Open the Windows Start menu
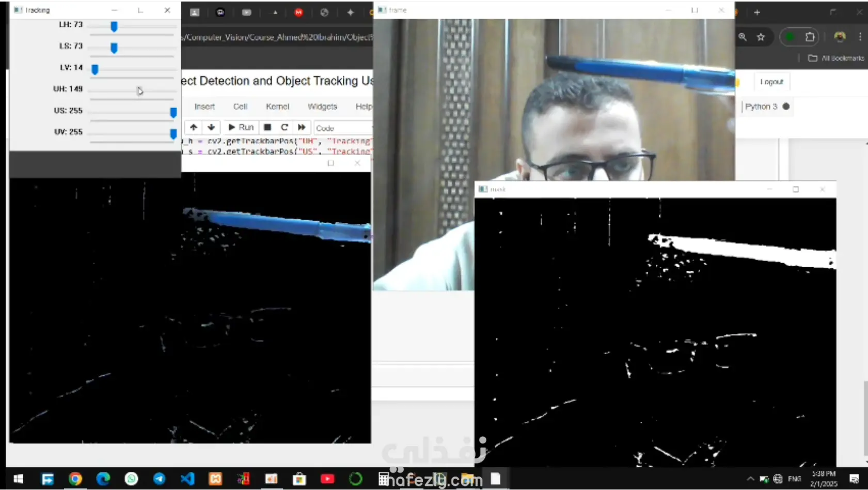The width and height of the screenshot is (868, 490). click(19, 479)
